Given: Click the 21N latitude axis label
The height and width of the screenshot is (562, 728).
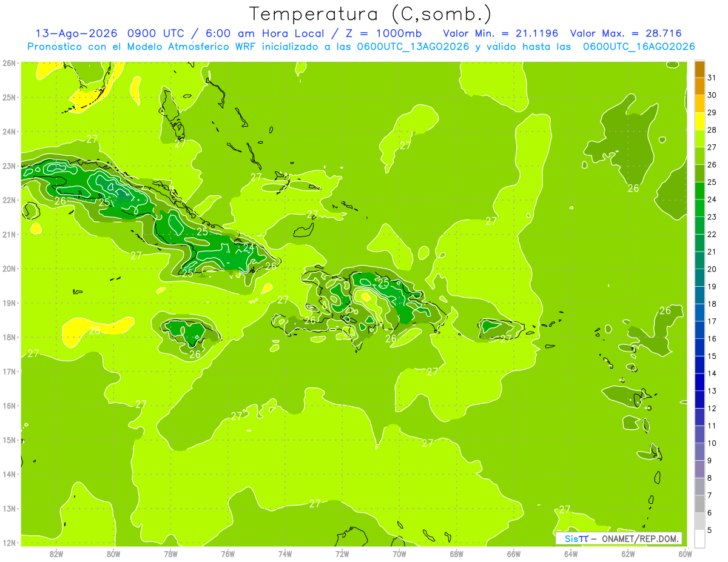Looking at the screenshot, I should tap(9, 234).
